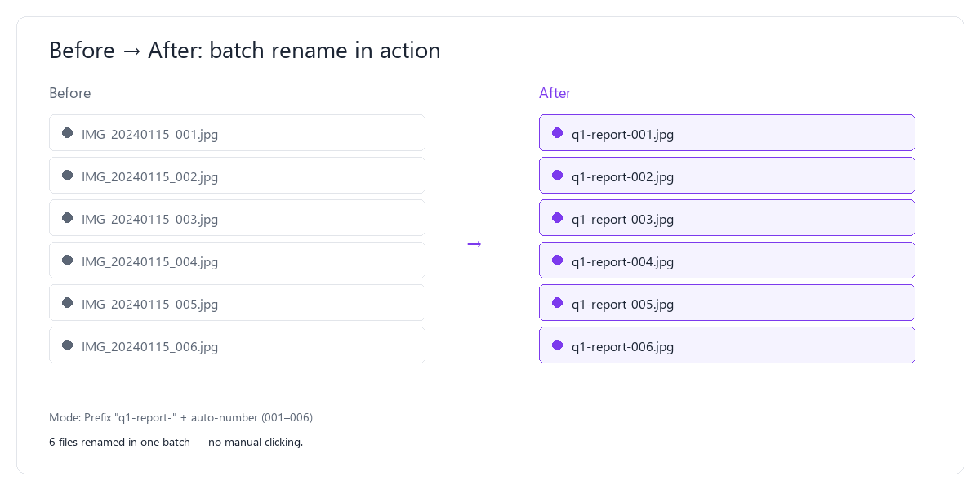
Task: Click the purple dot icon beside q1-report-001.jpg
Action: (x=558, y=132)
